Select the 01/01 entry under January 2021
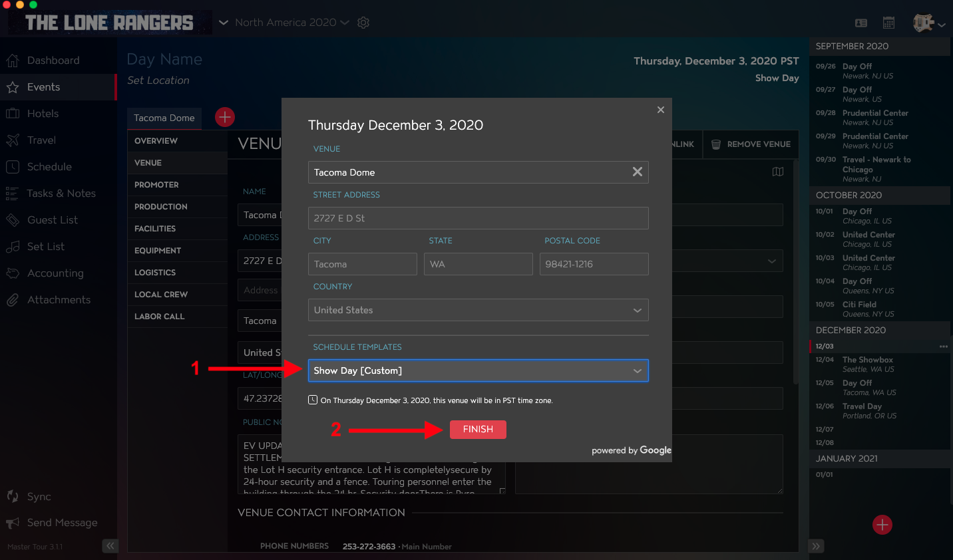The width and height of the screenshot is (953, 560). pos(878,475)
